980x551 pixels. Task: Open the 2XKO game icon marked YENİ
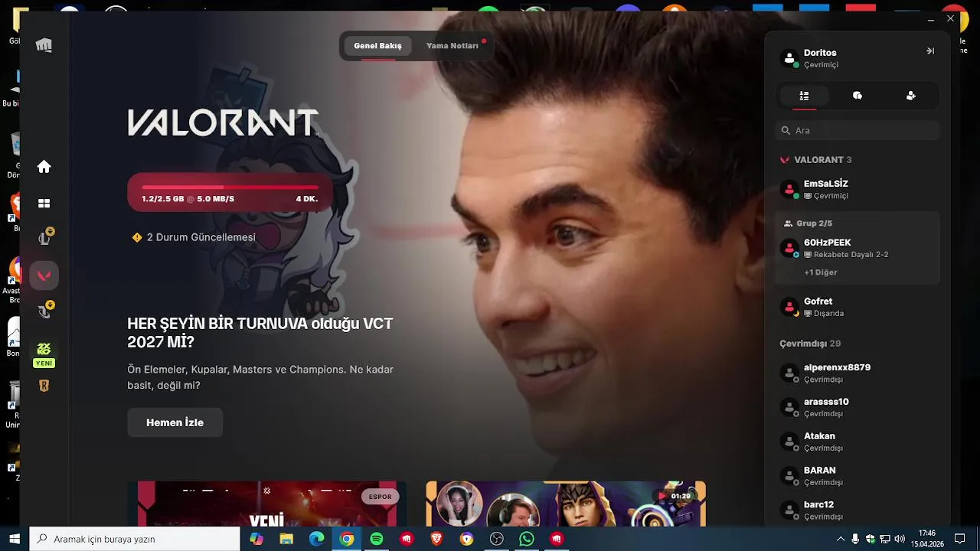point(44,354)
